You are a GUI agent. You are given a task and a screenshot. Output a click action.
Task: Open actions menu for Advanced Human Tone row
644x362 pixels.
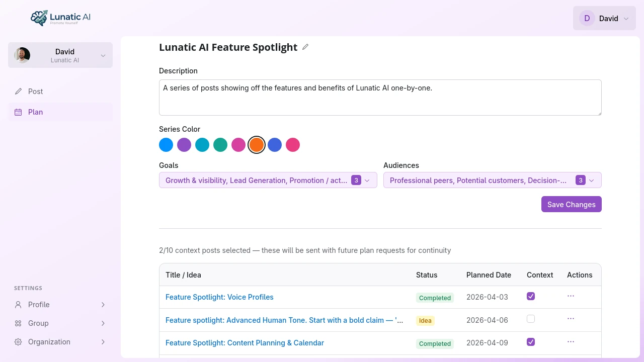point(571,319)
